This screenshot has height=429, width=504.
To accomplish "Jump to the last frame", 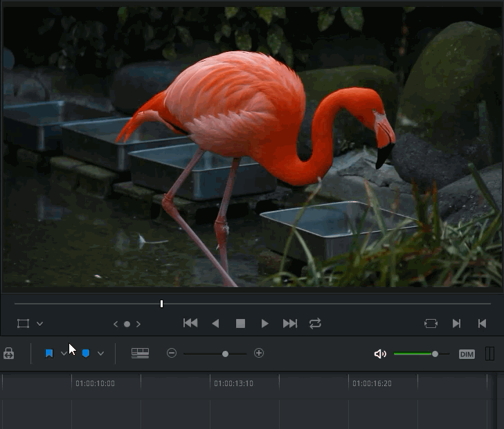I will tap(290, 323).
